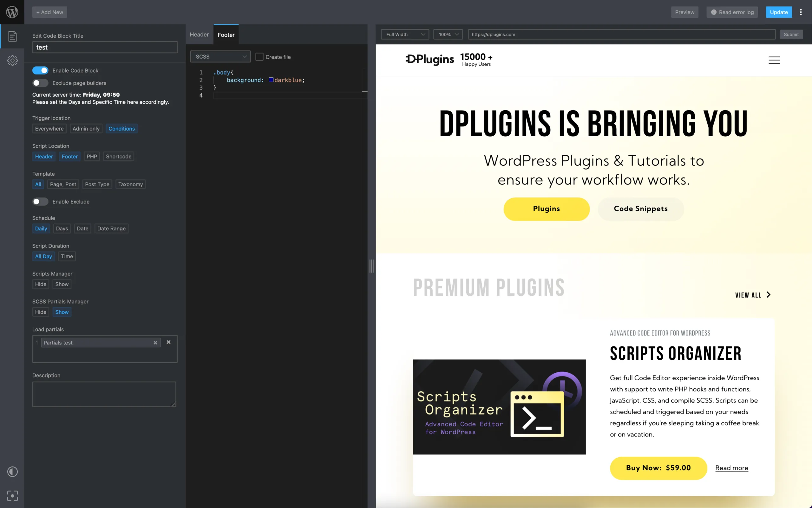Open the three-dot options menu
Screen dimensions: 812x508
coord(801,12)
